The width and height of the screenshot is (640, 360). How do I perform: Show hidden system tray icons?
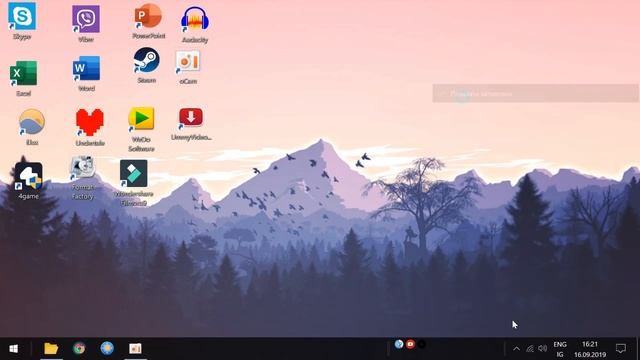[516, 349]
